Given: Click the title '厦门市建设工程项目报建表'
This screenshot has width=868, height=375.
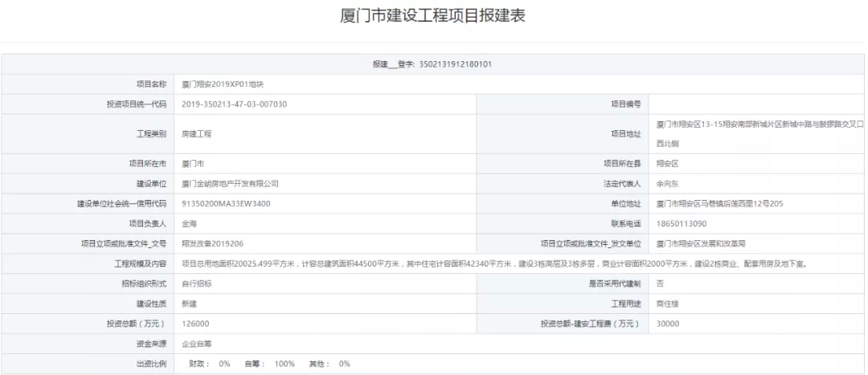Looking at the screenshot, I should (x=432, y=15).
